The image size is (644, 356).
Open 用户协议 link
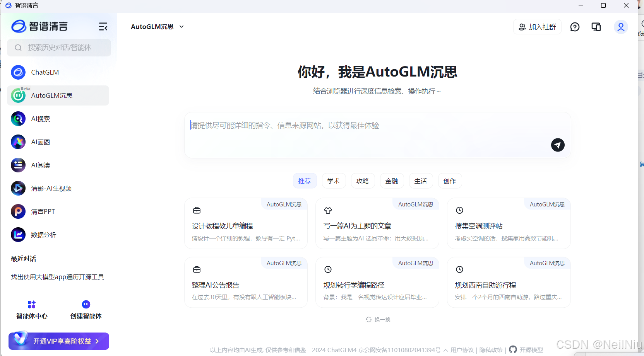point(462,350)
